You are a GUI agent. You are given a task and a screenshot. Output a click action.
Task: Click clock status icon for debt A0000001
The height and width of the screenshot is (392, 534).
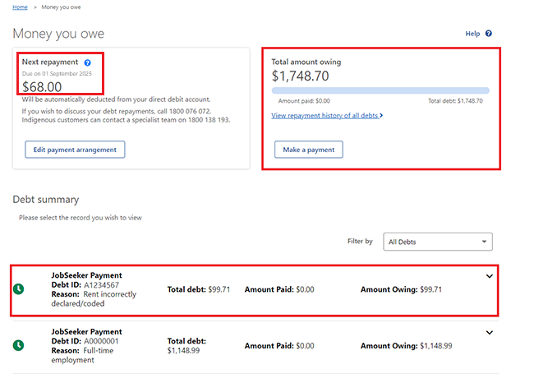pos(19,346)
